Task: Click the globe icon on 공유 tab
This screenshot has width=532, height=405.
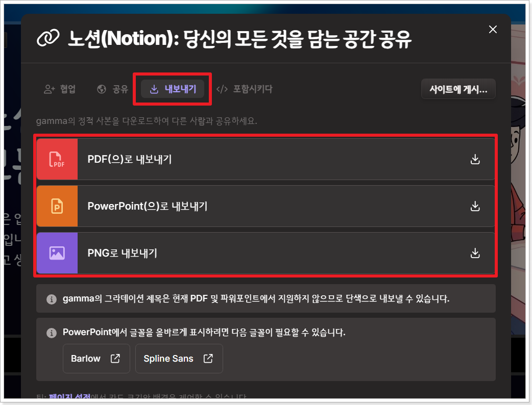Action: pyautogui.click(x=102, y=89)
